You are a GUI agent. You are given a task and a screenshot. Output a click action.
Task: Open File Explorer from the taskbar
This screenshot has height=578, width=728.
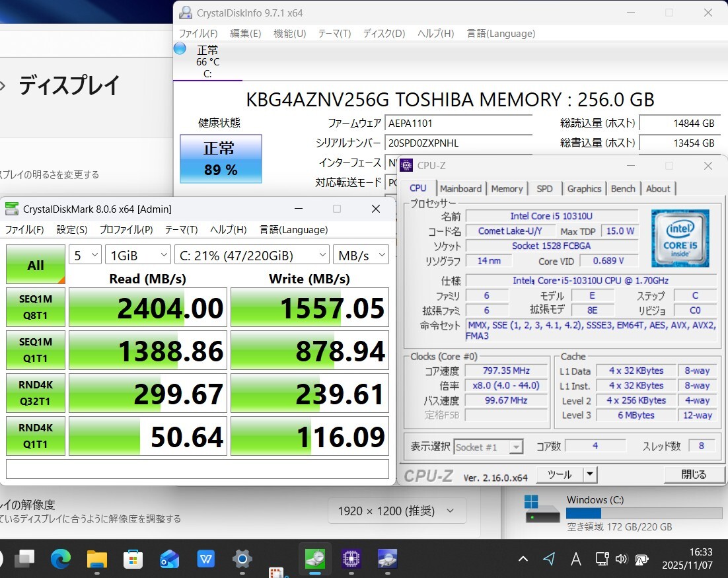click(97, 560)
